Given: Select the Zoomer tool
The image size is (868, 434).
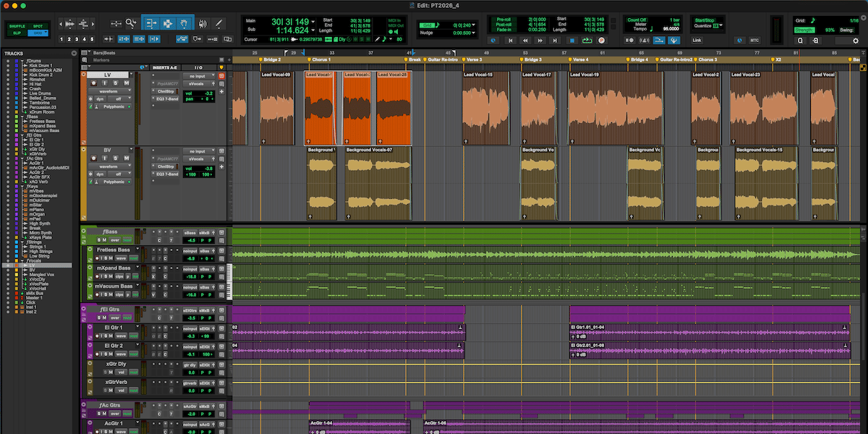Looking at the screenshot, I should click(x=131, y=23).
